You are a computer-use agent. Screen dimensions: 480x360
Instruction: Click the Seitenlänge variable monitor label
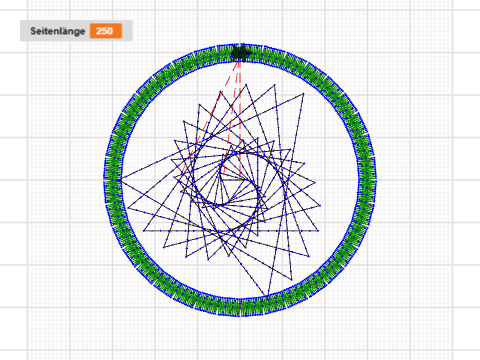(58, 31)
